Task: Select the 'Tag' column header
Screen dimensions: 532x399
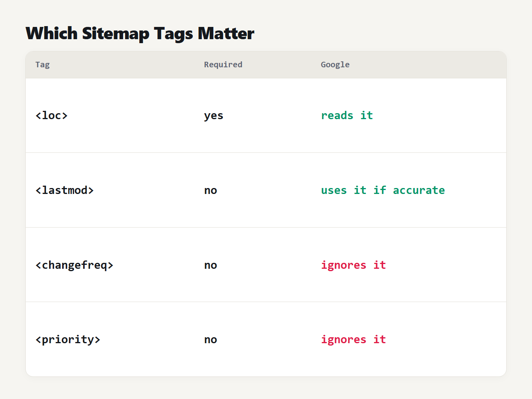Action: [42, 65]
